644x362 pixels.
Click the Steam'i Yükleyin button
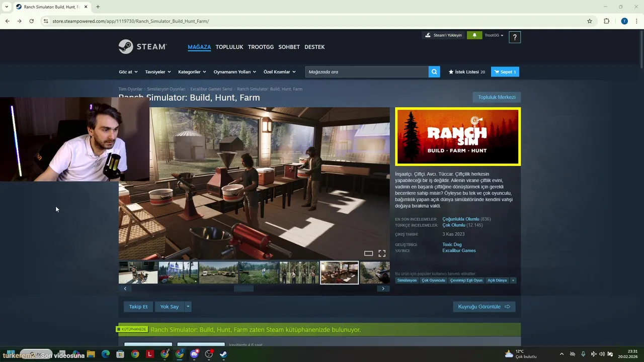443,35
